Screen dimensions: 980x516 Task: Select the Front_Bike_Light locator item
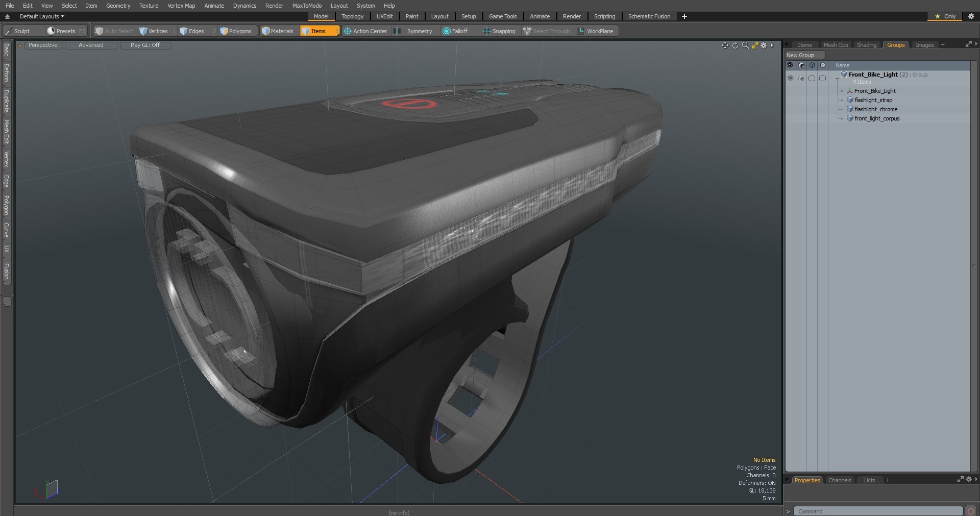coord(875,91)
